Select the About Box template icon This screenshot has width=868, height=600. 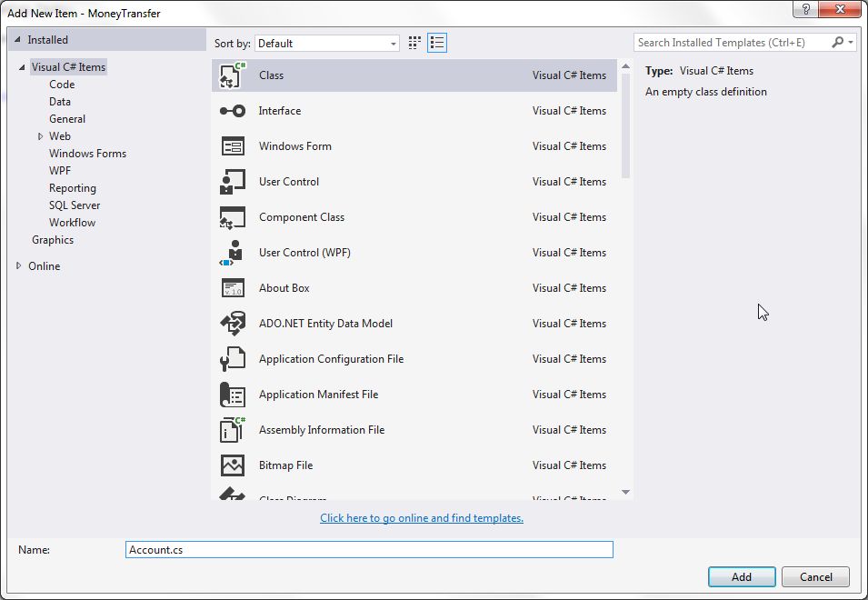click(233, 288)
